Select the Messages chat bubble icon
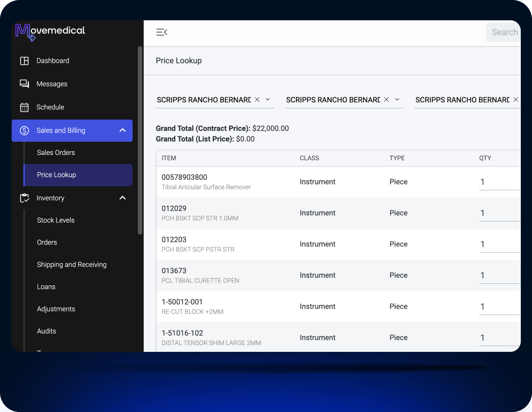Screen dimensions: 532x412 coord(24,84)
